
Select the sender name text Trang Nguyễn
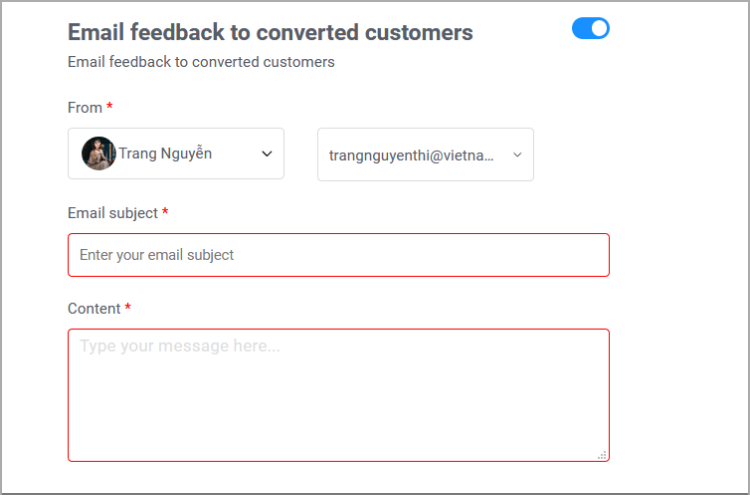click(165, 154)
